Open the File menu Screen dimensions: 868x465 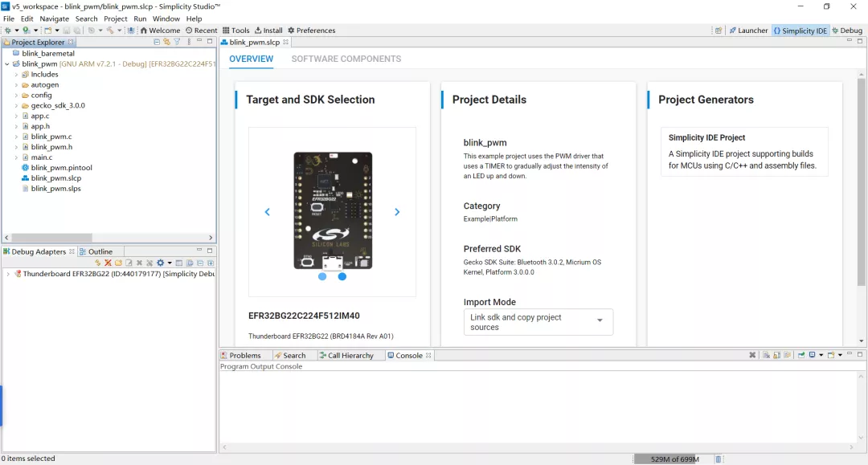9,18
